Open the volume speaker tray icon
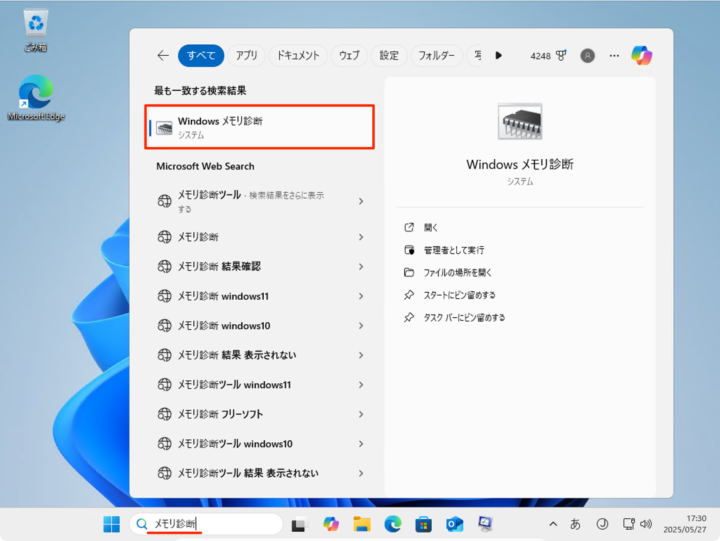Screen dimensions: 720x541 click(x=646, y=524)
